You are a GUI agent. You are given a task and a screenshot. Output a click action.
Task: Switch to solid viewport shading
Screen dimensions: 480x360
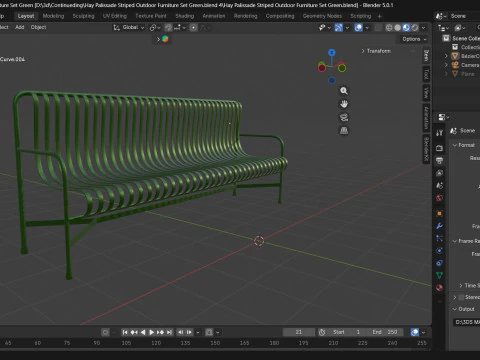[x=398, y=28]
